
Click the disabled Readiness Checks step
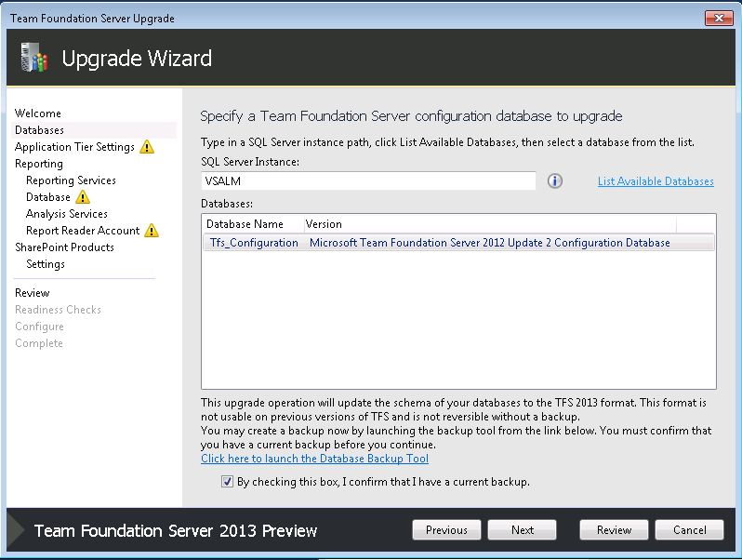tap(59, 310)
